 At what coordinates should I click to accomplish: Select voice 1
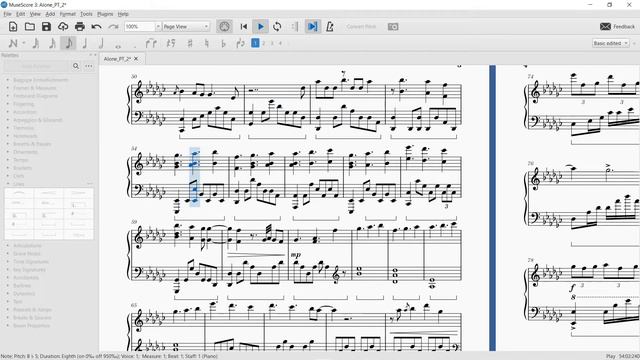pos(255,43)
